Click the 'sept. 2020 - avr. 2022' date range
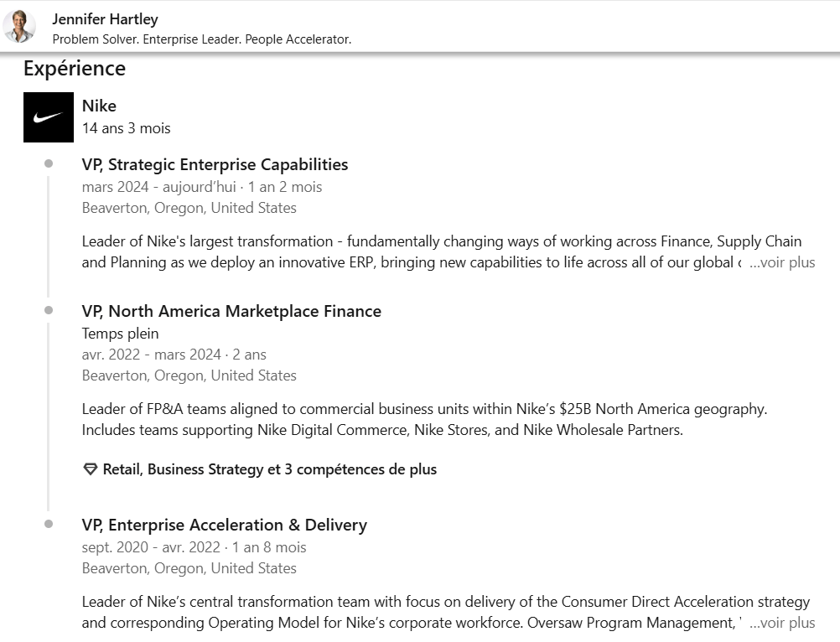The image size is (840, 642). click(151, 547)
